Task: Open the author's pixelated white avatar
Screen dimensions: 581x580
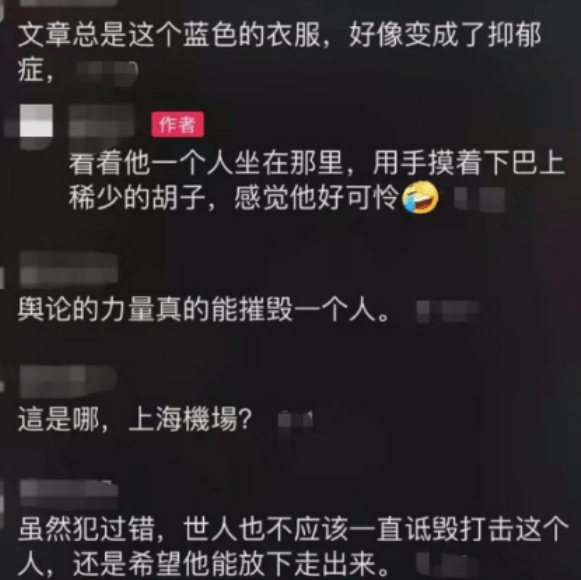Action: click(36, 121)
